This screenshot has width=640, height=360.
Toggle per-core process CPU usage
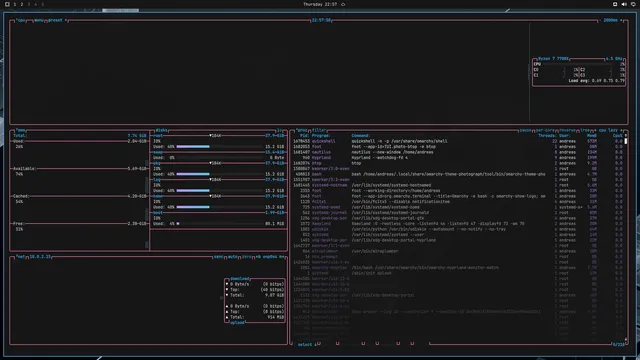[x=545, y=130]
